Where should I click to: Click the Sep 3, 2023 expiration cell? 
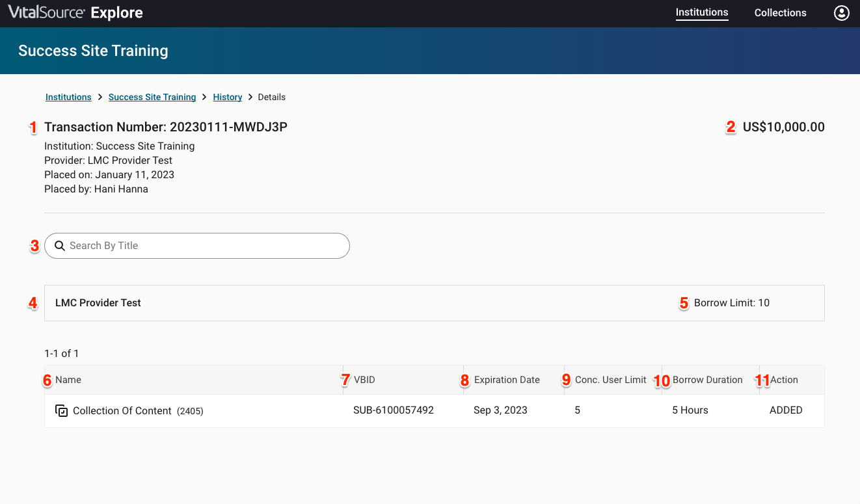click(x=500, y=410)
